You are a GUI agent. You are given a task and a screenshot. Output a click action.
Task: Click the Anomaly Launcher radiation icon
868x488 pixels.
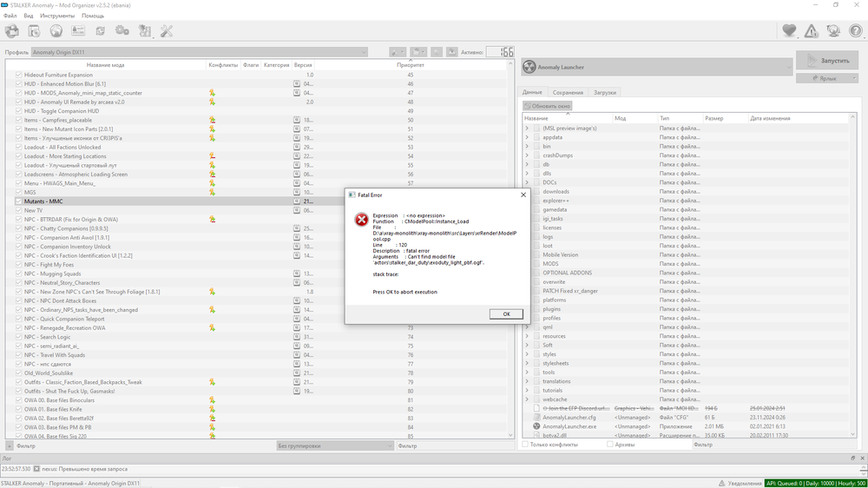[529, 67]
